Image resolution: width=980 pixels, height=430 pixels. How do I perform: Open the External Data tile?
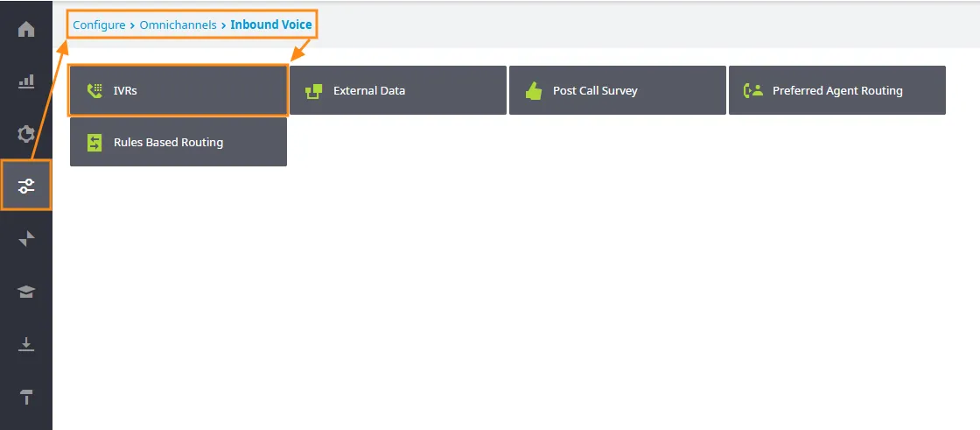tap(398, 90)
